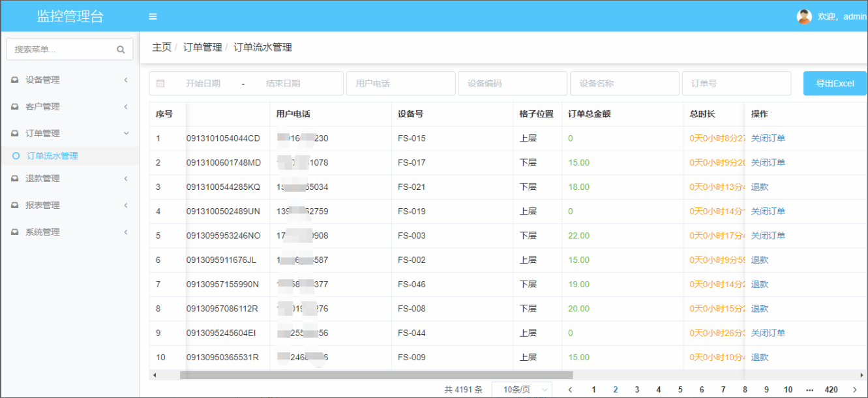This screenshot has height=398, width=868.
Task: Focus the 订单号 filter field
Action: coord(736,84)
